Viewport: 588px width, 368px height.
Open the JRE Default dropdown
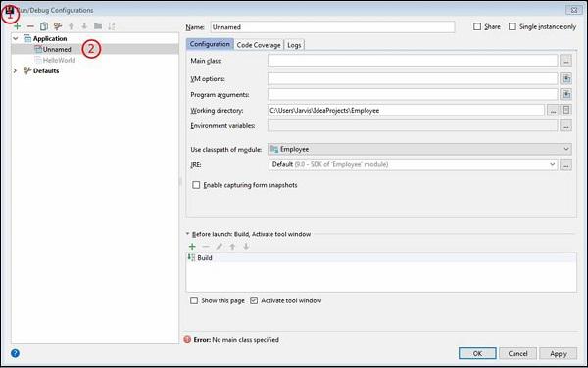click(x=413, y=164)
